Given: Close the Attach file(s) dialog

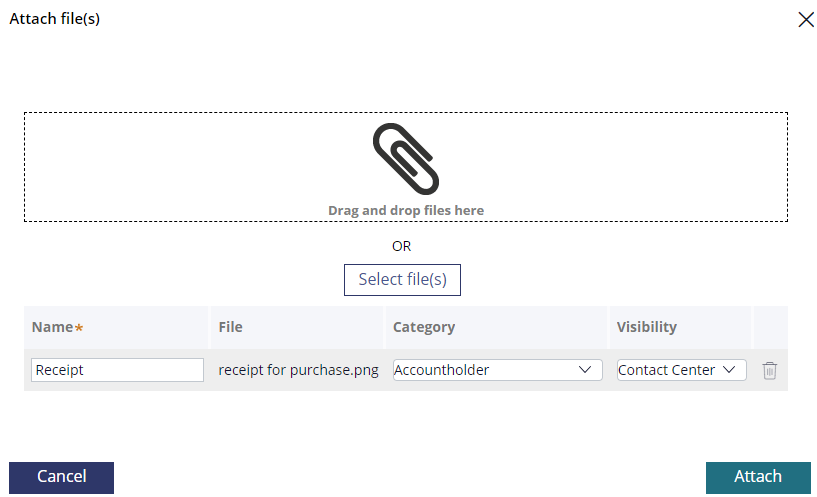Looking at the screenshot, I should click(x=806, y=20).
